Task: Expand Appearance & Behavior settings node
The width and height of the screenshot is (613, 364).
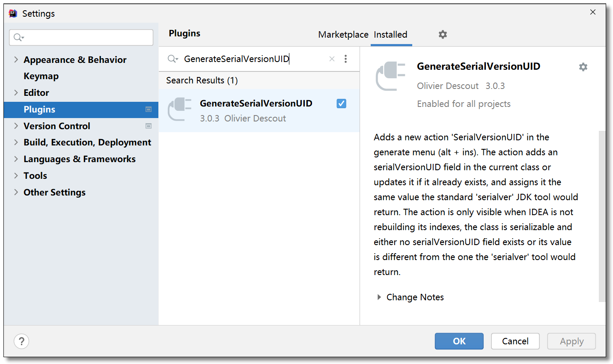Action: tap(16, 59)
